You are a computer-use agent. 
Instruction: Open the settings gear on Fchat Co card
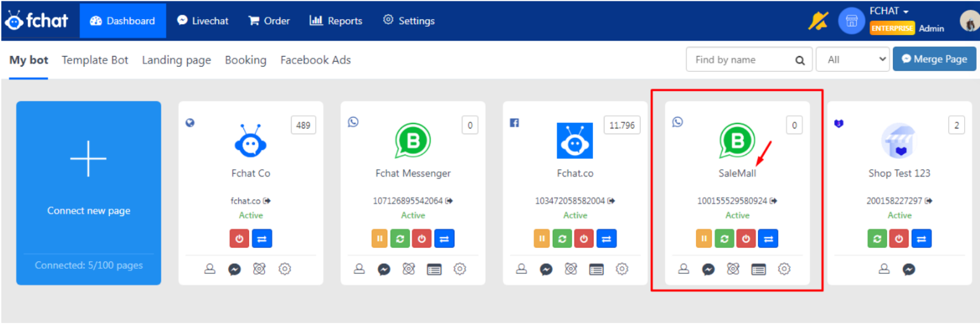tap(285, 269)
